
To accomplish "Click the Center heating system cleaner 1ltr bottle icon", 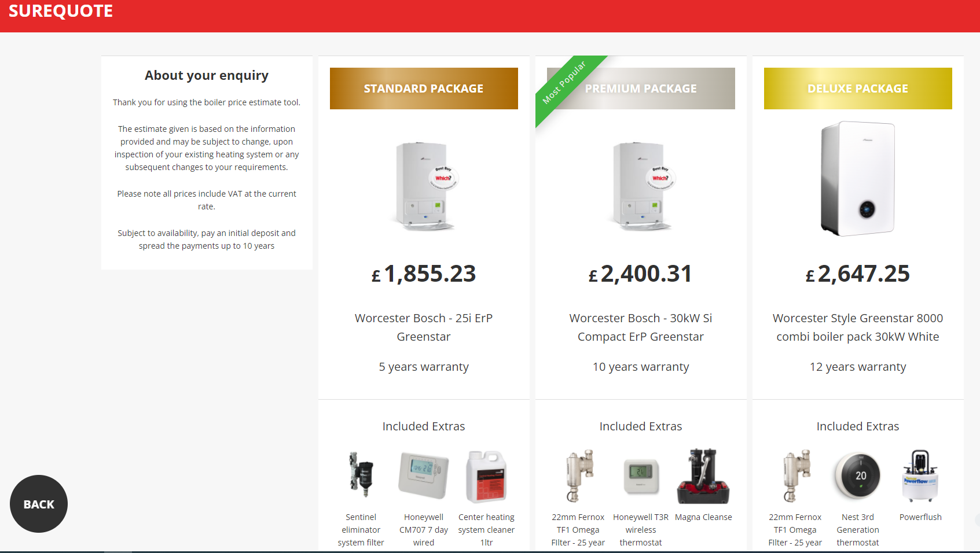I will coord(486,475).
